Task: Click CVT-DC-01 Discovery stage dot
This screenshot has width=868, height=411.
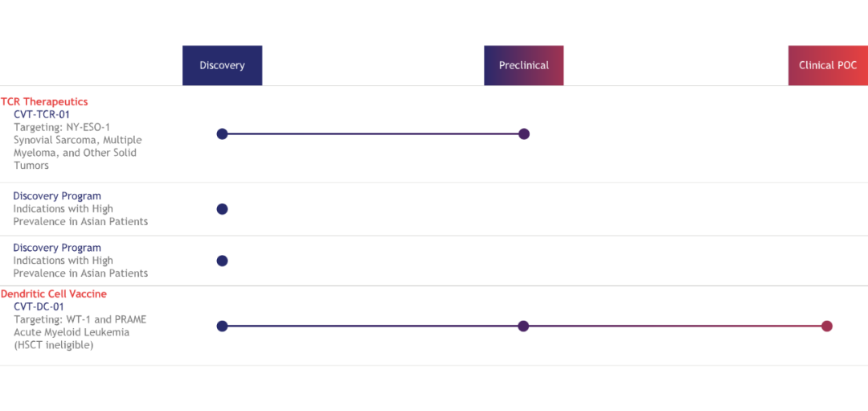Action: 222,326
